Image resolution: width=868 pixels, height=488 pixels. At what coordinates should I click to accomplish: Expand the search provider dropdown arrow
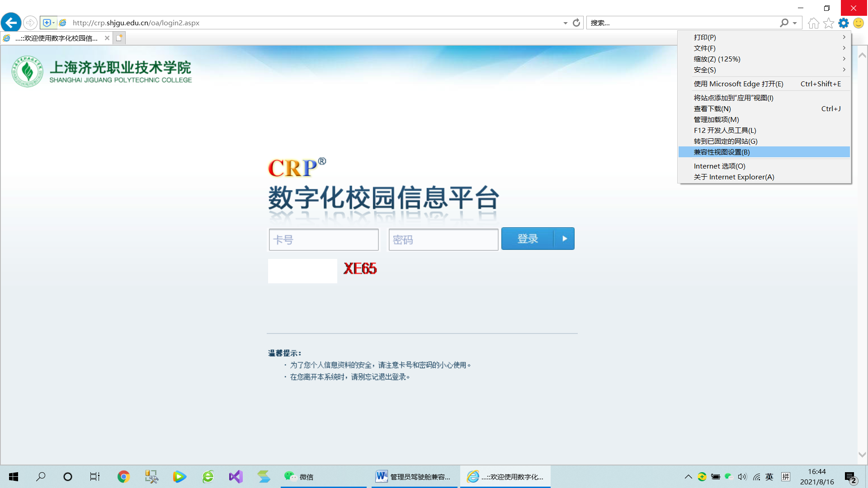[795, 23]
